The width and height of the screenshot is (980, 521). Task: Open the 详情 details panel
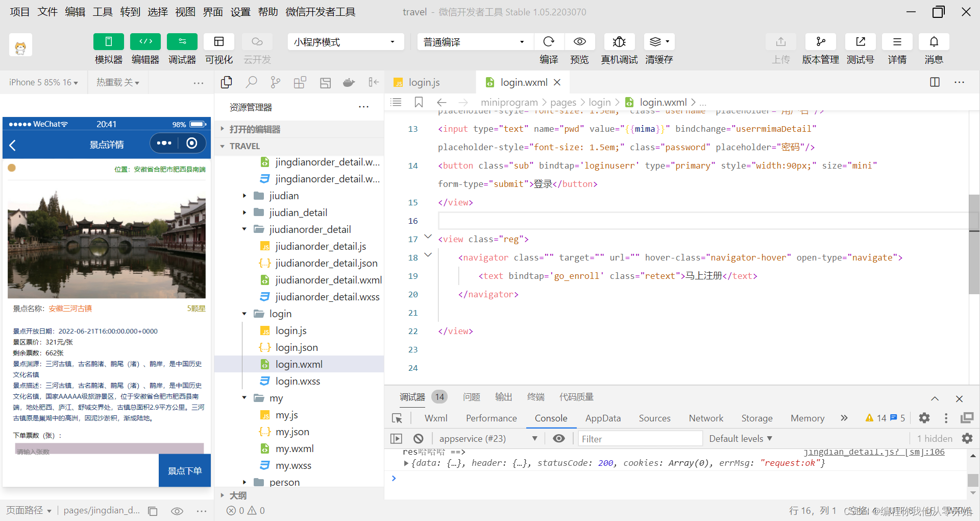tap(897, 41)
